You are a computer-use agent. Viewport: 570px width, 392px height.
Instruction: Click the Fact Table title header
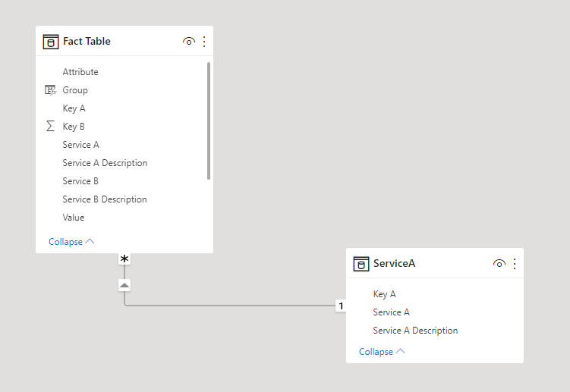[87, 41]
